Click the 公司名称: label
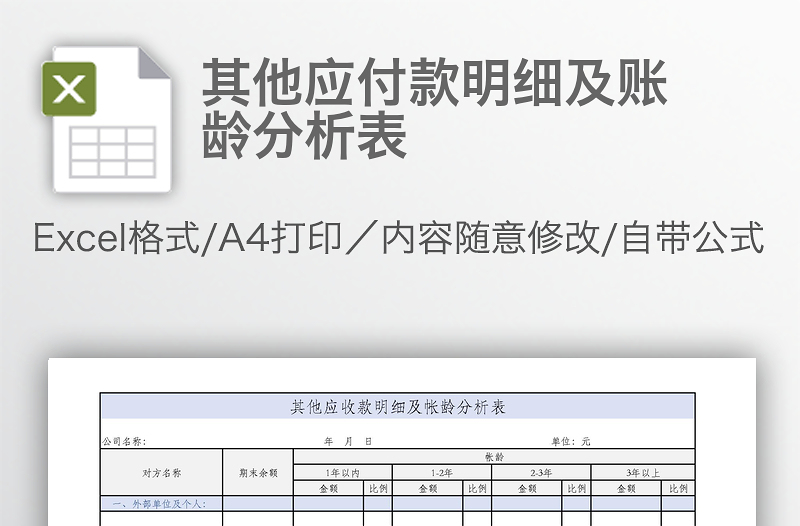The height and width of the screenshot is (526, 800). 124,442
